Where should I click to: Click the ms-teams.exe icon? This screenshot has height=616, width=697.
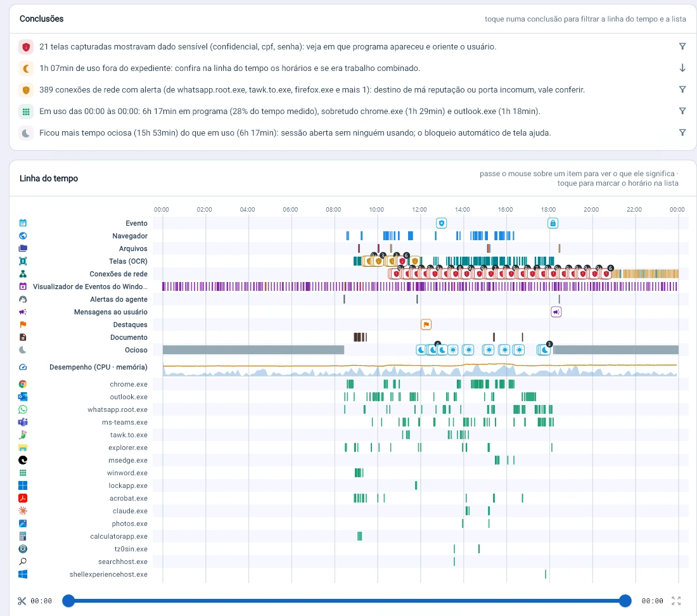(23, 422)
